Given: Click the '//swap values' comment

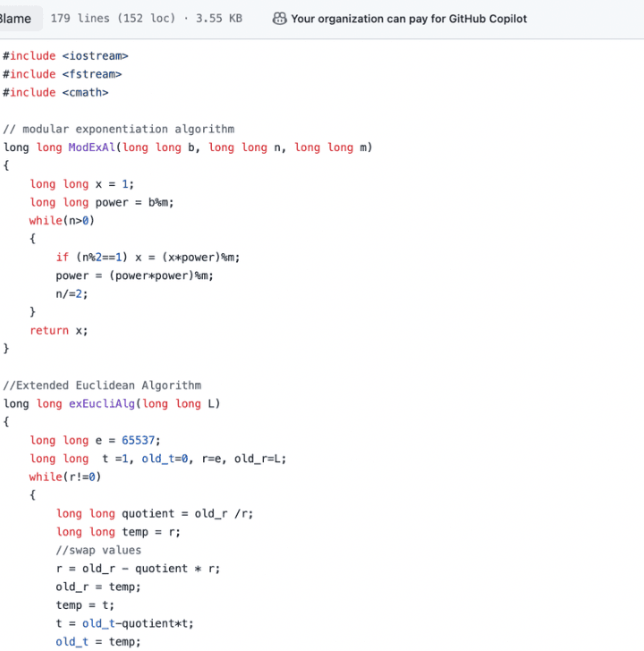Looking at the screenshot, I should (x=98, y=550).
